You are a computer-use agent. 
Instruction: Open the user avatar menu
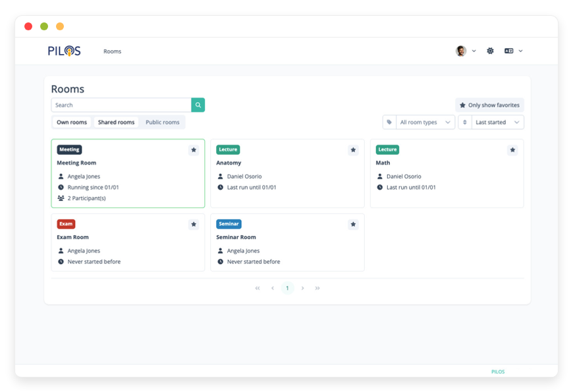click(466, 51)
